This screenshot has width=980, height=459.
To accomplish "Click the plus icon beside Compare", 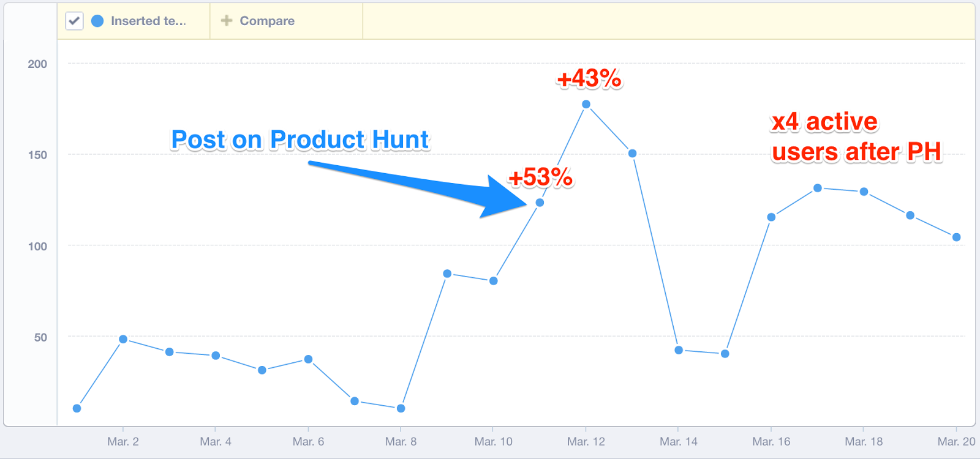I will coord(227,21).
